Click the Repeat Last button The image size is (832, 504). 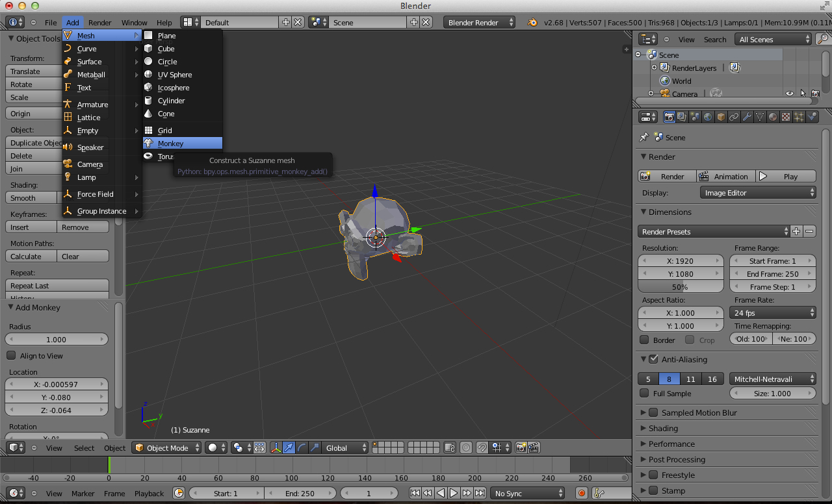coord(57,285)
